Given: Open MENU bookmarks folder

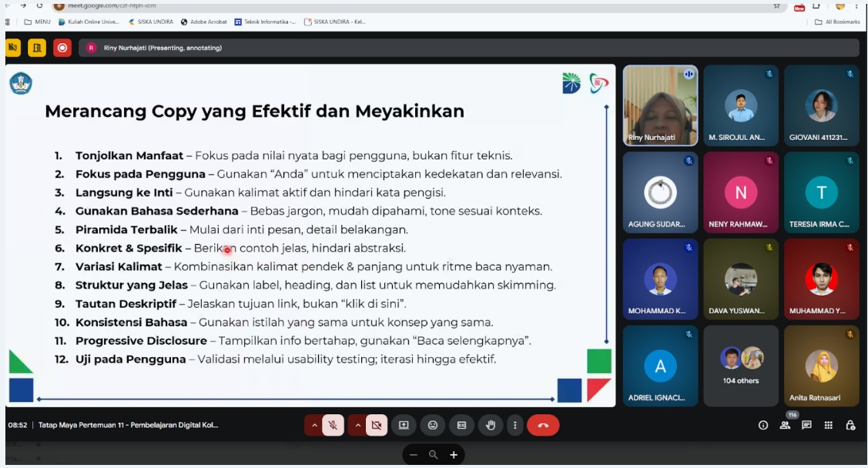Looking at the screenshot, I should pos(37,22).
